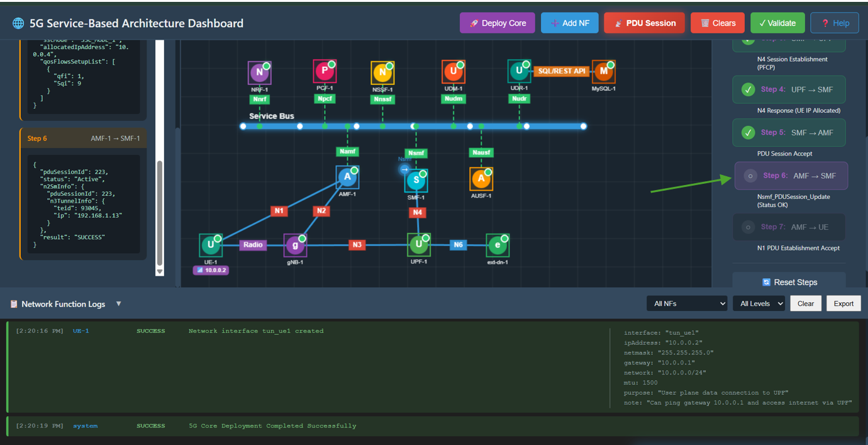Click the AMF-1 node in topology
Screen dimensions: 868x445
347,177
